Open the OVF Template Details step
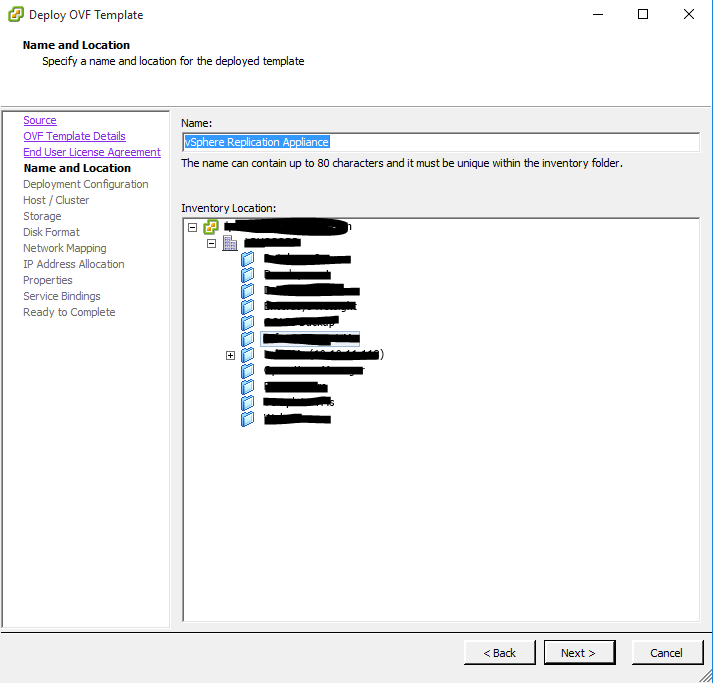This screenshot has width=713, height=683. pyautogui.click(x=75, y=136)
